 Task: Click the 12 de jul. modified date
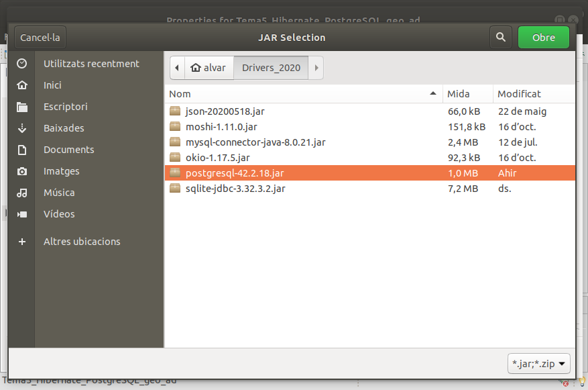point(518,142)
